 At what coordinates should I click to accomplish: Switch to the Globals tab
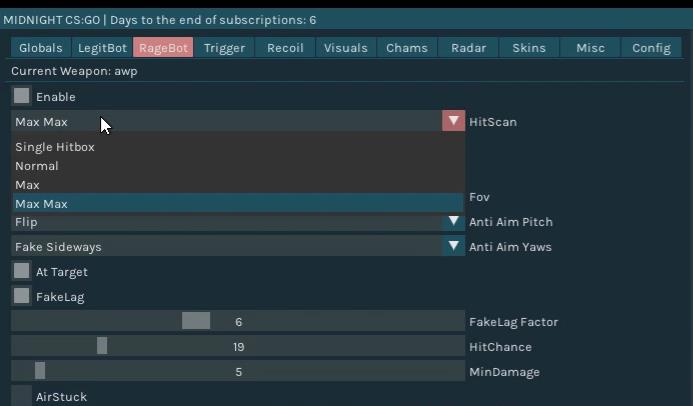(x=40, y=48)
